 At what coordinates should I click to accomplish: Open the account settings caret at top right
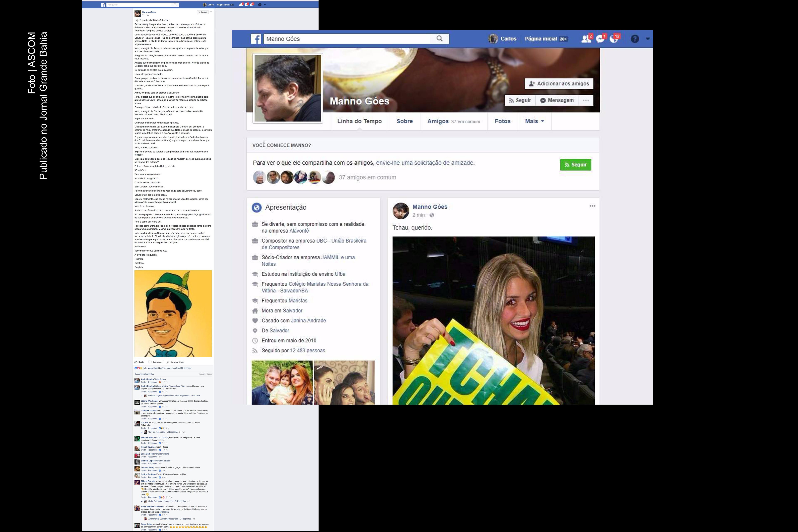[647, 39]
